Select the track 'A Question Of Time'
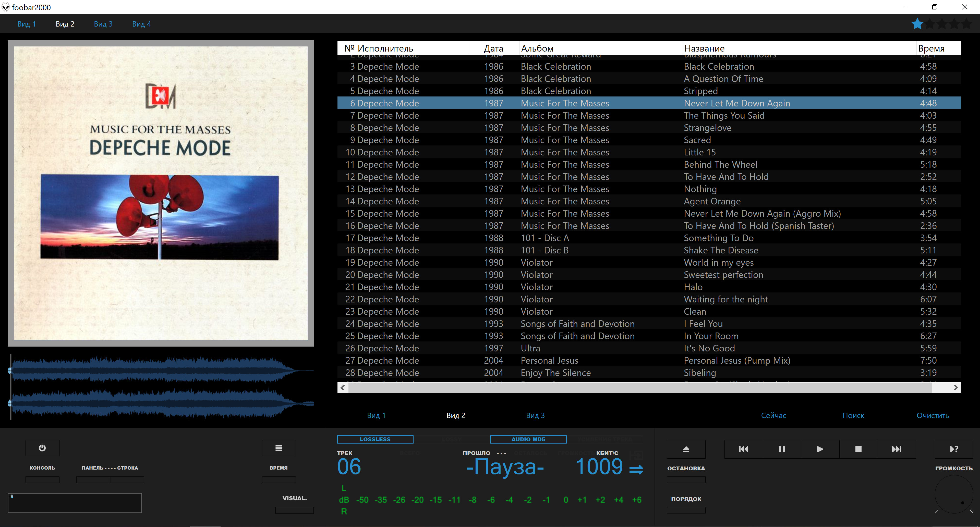This screenshot has width=980, height=527. [649, 79]
